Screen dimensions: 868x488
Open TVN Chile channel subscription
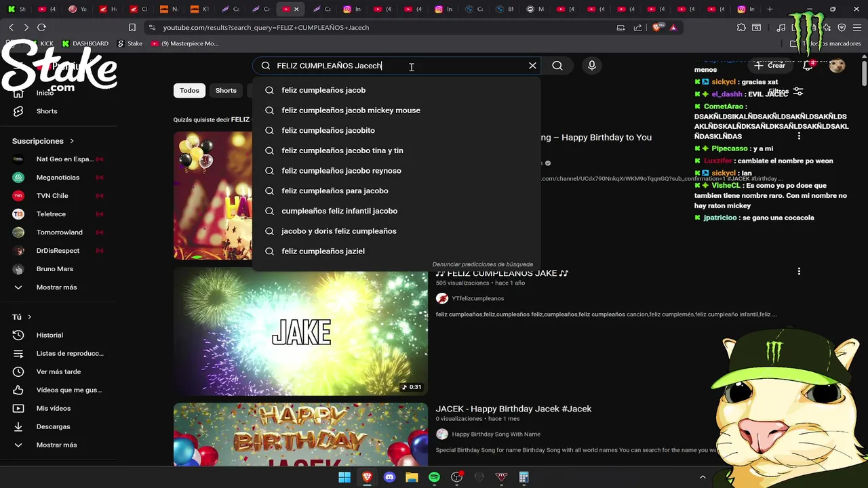[x=58, y=196]
